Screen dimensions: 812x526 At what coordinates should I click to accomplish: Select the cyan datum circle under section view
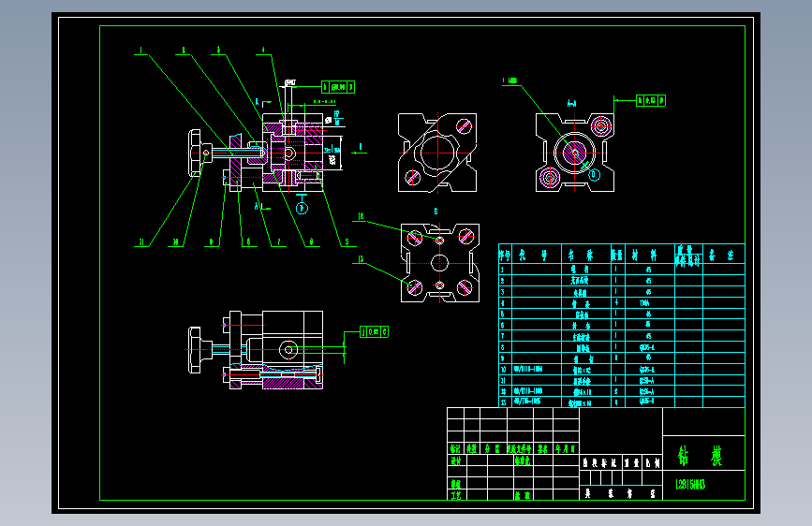(302, 208)
